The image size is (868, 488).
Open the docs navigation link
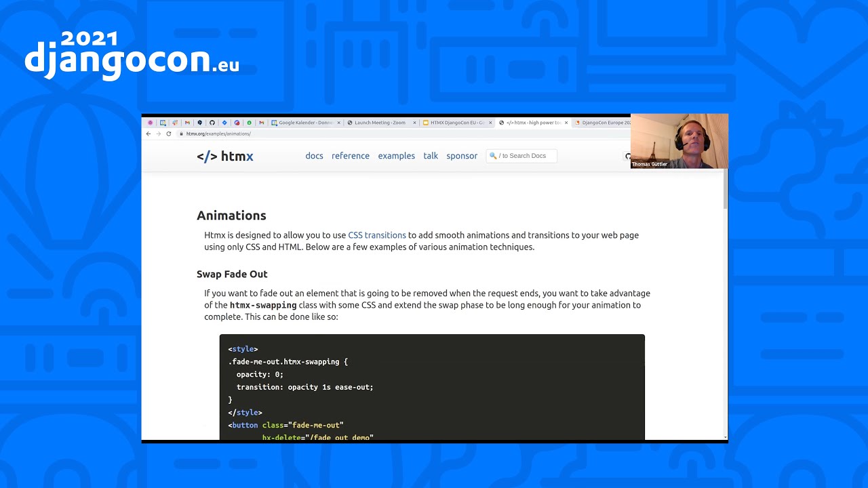(314, 156)
